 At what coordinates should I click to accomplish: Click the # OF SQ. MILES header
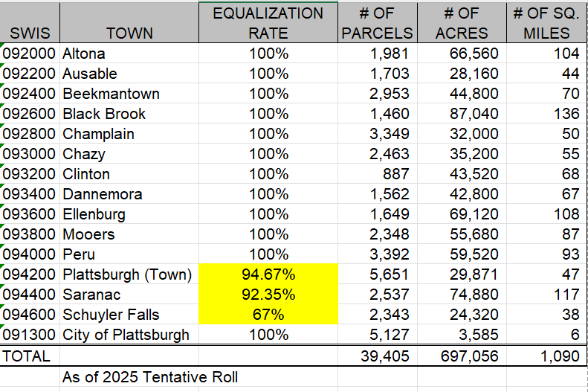pos(546,23)
